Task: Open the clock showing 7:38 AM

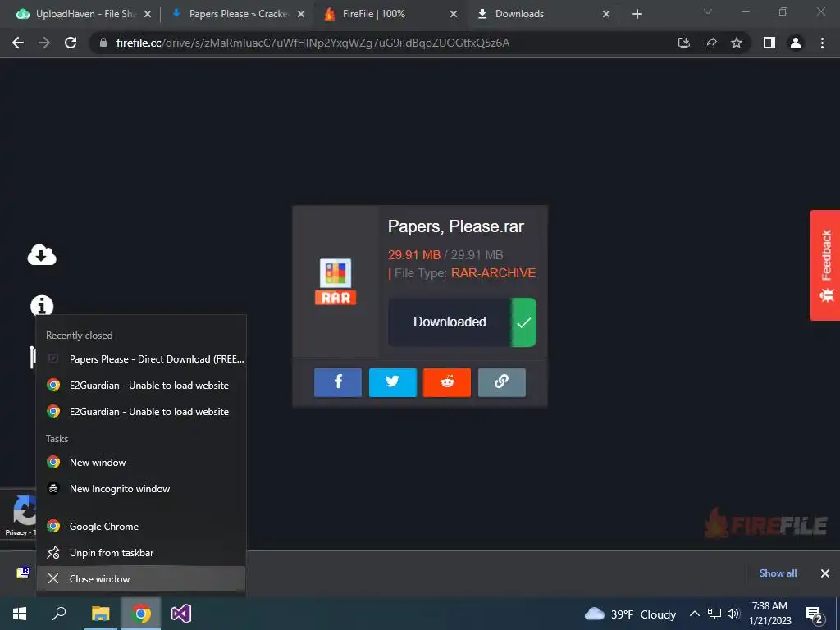Action: tap(769, 614)
